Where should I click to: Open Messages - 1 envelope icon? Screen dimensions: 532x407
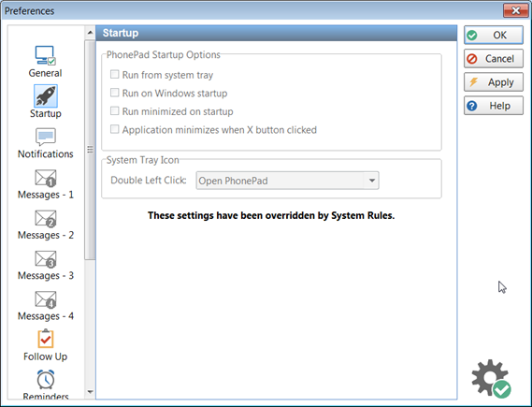coord(46,178)
